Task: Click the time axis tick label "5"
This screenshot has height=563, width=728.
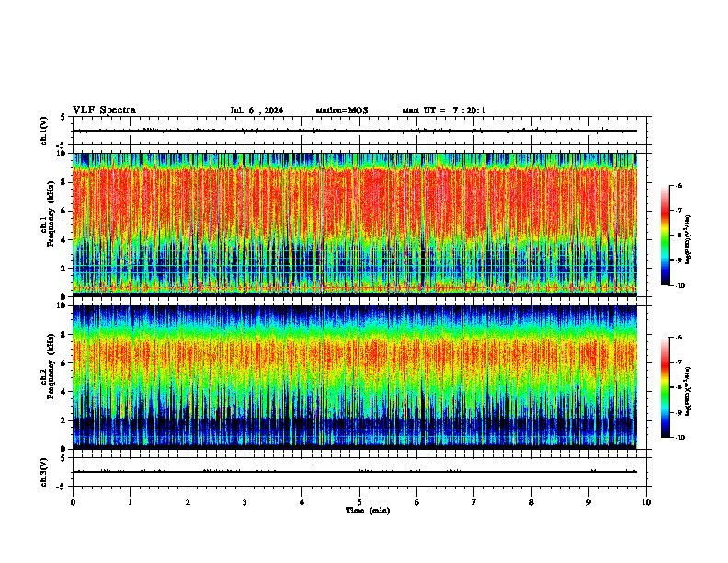Action: click(x=359, y=502)
